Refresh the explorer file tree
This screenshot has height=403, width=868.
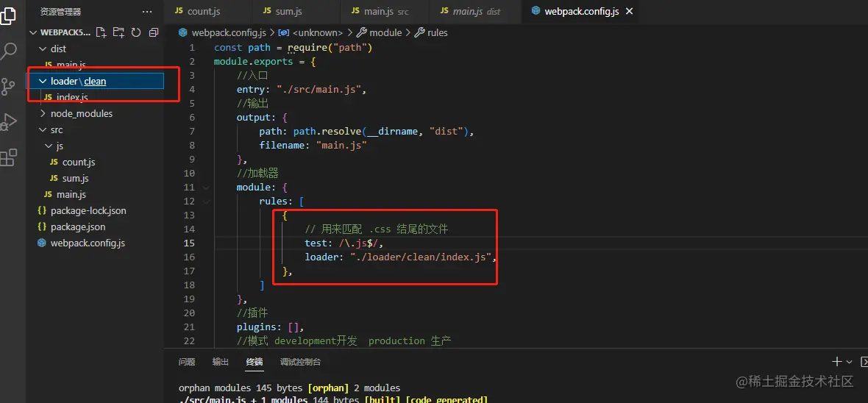135,32
